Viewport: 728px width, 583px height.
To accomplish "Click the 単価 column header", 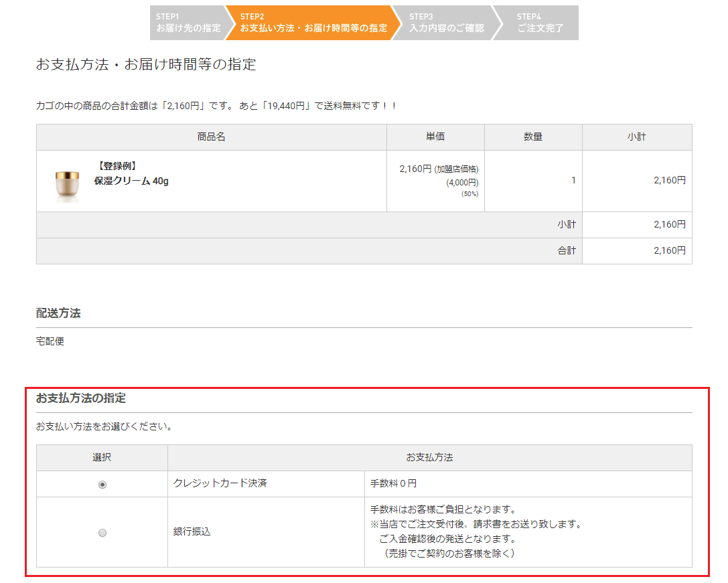I will (435, 137).
